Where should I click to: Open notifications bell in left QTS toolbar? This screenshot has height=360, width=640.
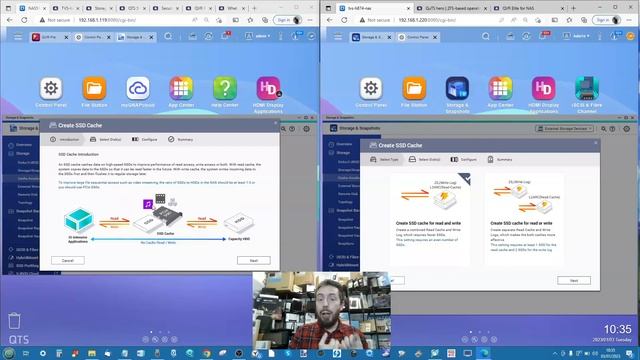point(225,36)
